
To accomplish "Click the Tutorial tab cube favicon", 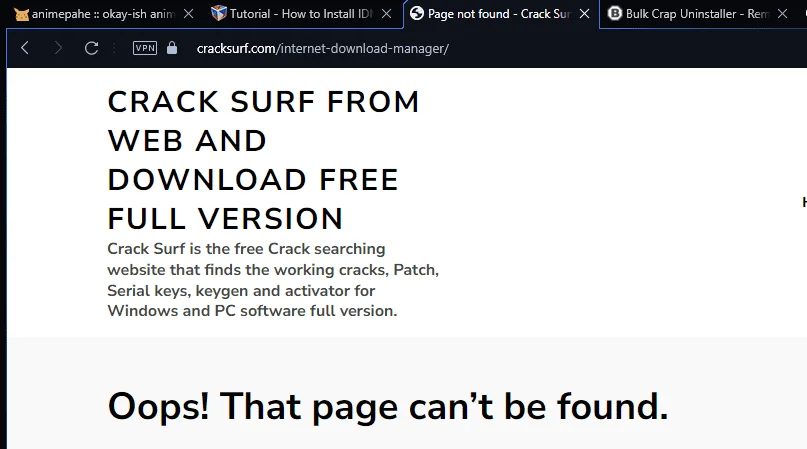I will point(219,13).
